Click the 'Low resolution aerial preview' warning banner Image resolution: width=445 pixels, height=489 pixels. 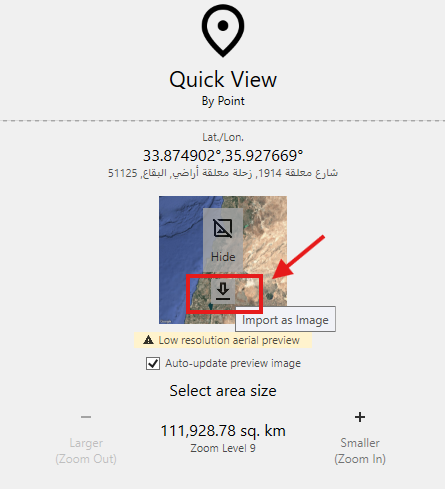point(223,340)
